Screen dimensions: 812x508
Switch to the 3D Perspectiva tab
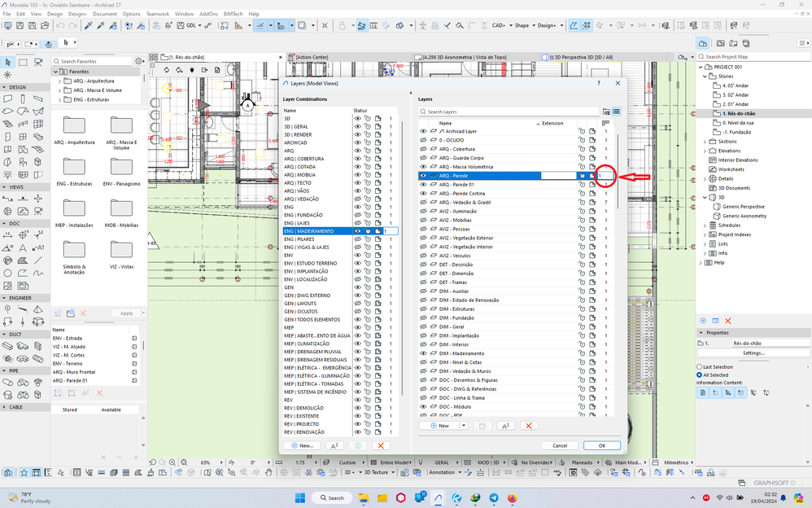pyautogui.click(x=581, y=58)
